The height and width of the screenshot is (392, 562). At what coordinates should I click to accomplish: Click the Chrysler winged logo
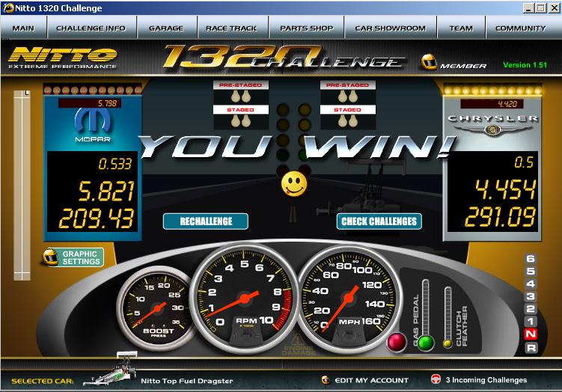493,130
